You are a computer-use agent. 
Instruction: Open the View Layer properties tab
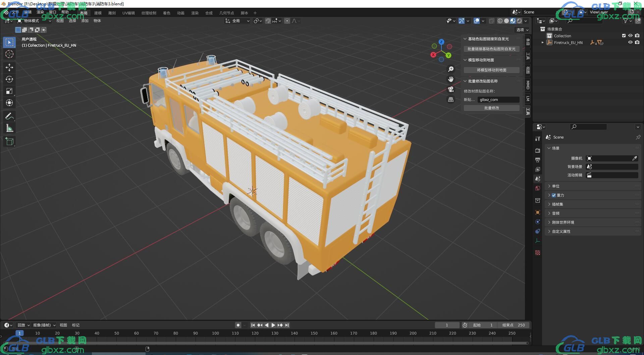[x=538, y=169]
